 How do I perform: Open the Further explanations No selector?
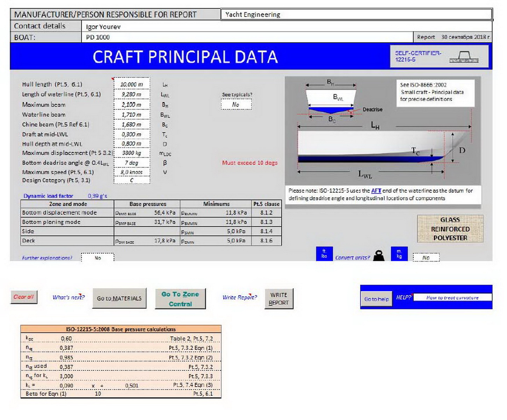pos(98,258)
